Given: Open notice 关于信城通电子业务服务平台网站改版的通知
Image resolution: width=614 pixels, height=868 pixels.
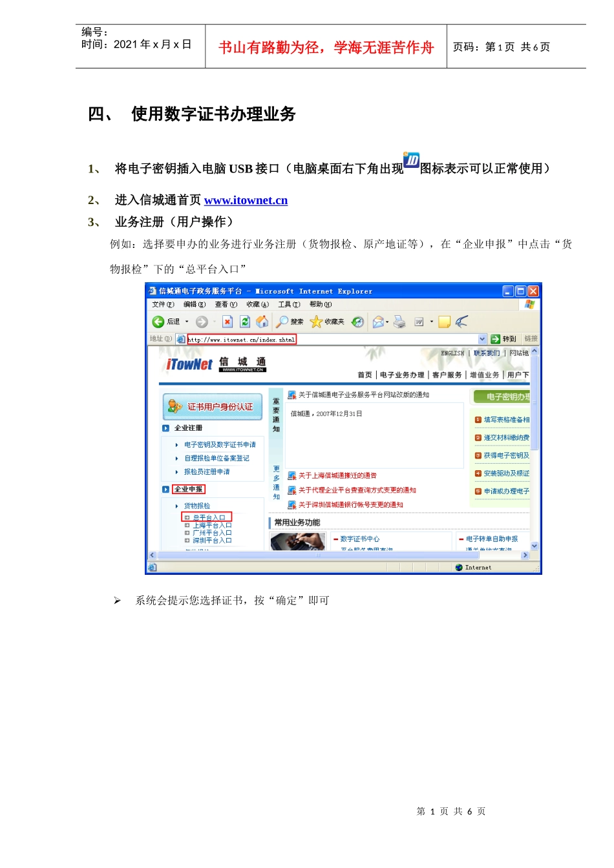Looking at the screenshot, I should coord(364,395).
